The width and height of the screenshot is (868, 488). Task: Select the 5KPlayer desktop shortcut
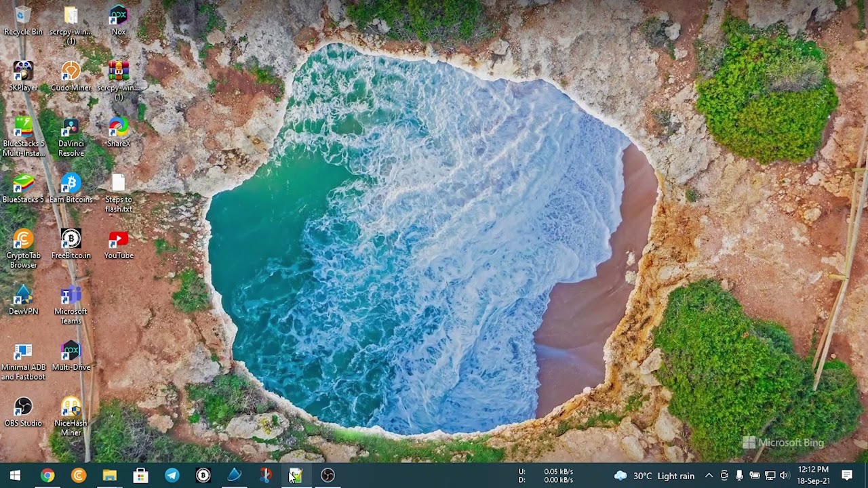click(x=23, y=72)
